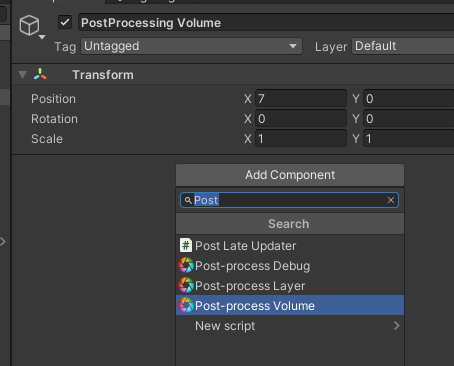The width and height of the screenshot is (454, 366).
Task: Click the Post-process Debug aperture icon
Action: (186, 266)
